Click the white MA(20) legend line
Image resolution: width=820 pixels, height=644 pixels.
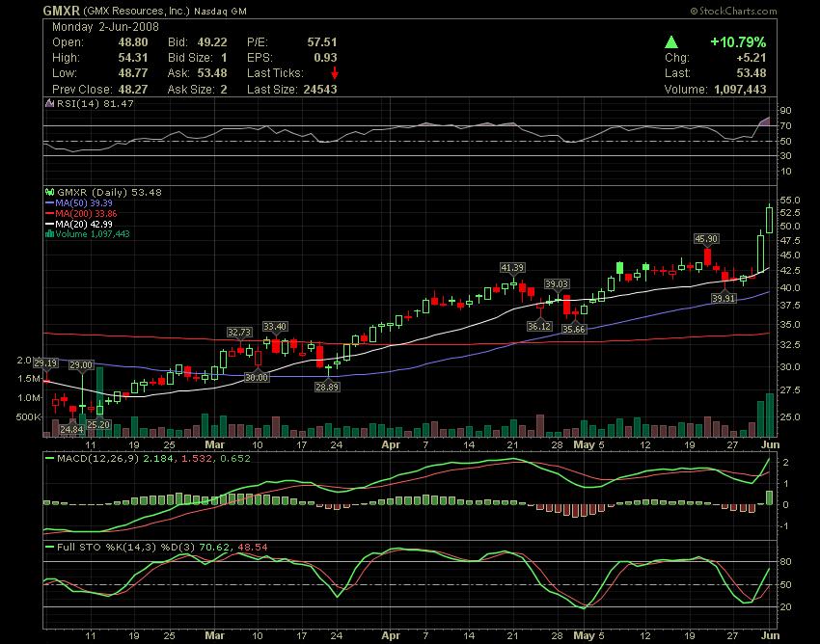(x=50, y=225)
